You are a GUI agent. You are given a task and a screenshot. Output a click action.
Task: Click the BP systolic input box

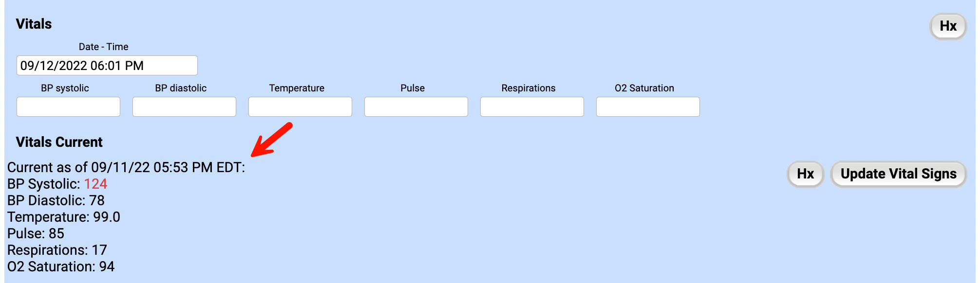(x=68, y=107)
